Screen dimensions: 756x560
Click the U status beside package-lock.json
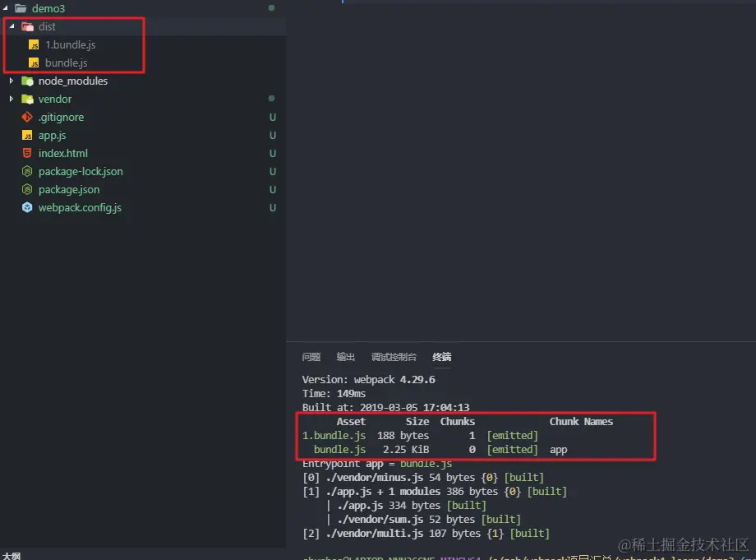point(273,172)
